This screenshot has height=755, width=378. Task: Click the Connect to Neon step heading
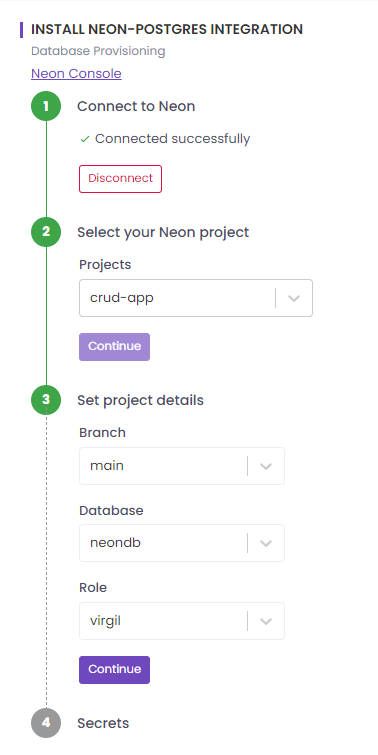pyautogui.click(x=136, y=106)
